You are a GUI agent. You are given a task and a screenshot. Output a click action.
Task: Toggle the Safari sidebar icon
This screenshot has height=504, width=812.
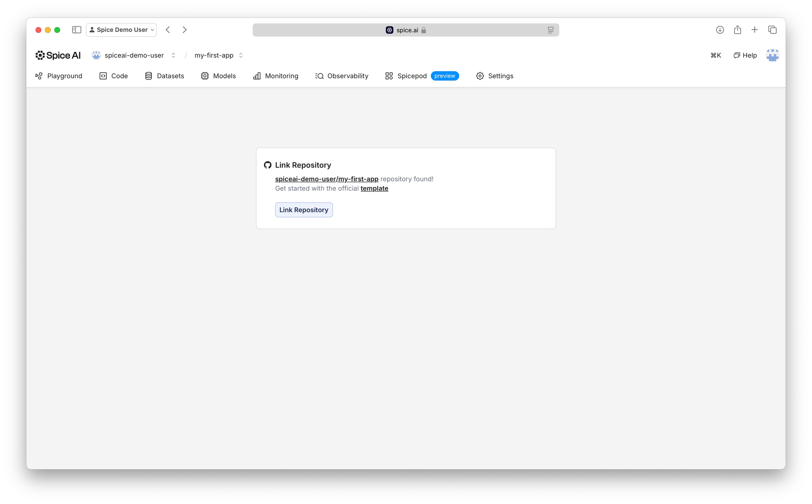tap(76, 30)
